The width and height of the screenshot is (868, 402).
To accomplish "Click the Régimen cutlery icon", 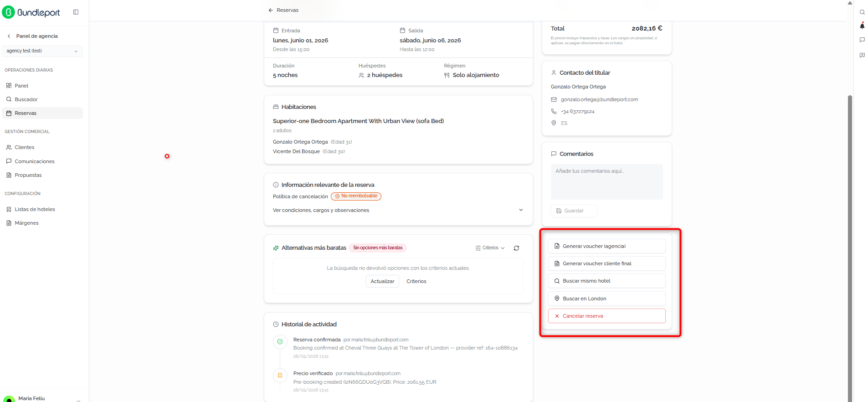I will [447, 75].
